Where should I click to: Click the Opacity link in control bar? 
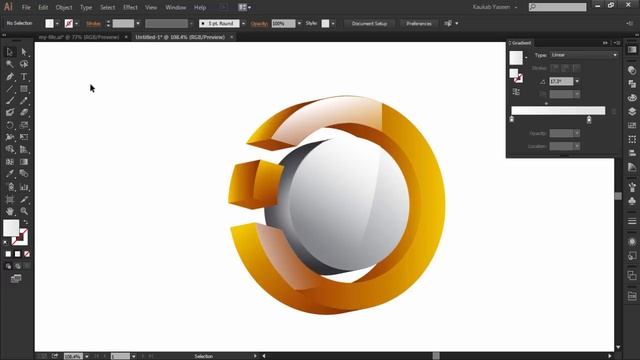coord(259,24)
